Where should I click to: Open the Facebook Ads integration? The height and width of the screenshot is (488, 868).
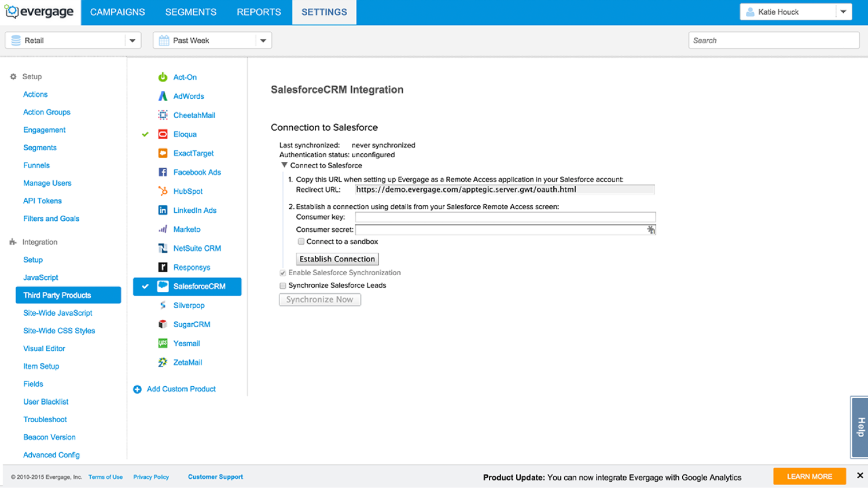click(x=163, y=172)
